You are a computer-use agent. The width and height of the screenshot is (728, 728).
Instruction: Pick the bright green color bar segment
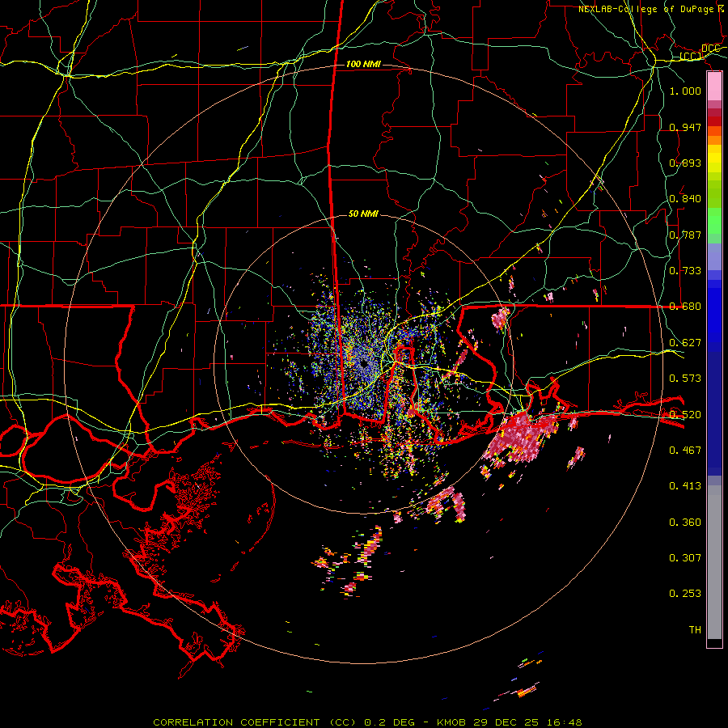[x=714, y=221]
